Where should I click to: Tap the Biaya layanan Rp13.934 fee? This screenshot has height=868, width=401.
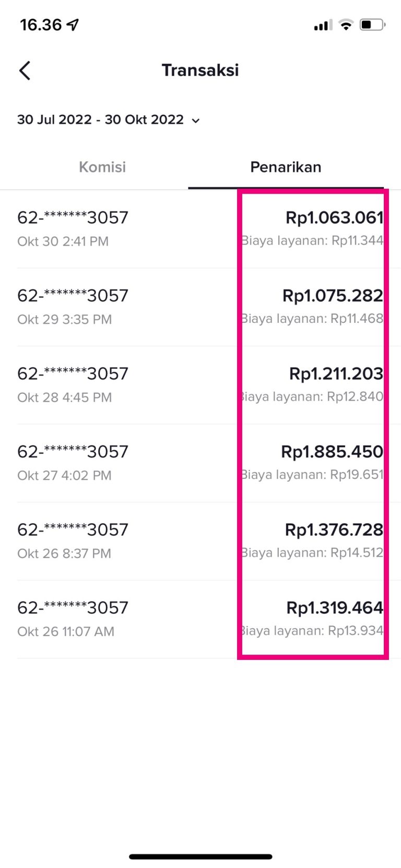point(312,631)
